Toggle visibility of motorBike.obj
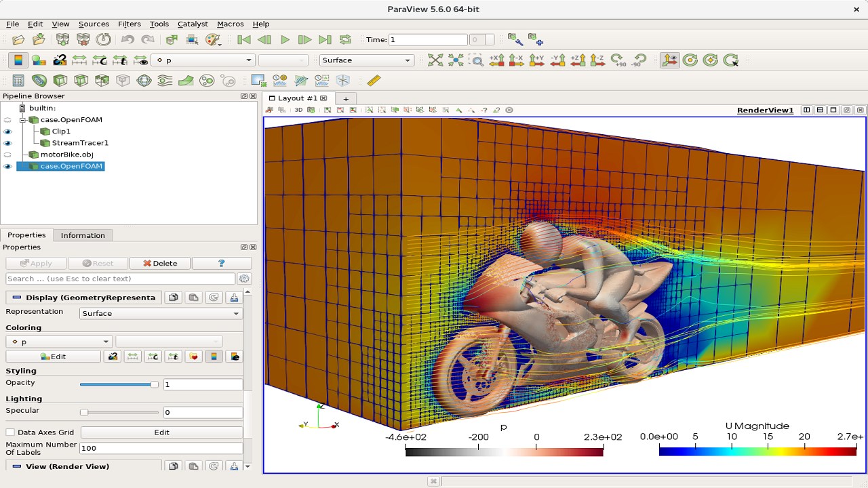868x488 pixels. point(8,155)
